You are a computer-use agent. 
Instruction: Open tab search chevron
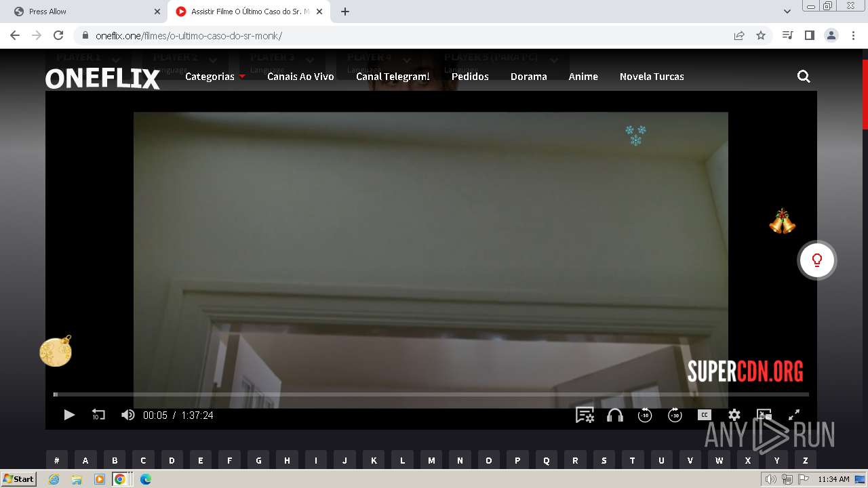787,12
